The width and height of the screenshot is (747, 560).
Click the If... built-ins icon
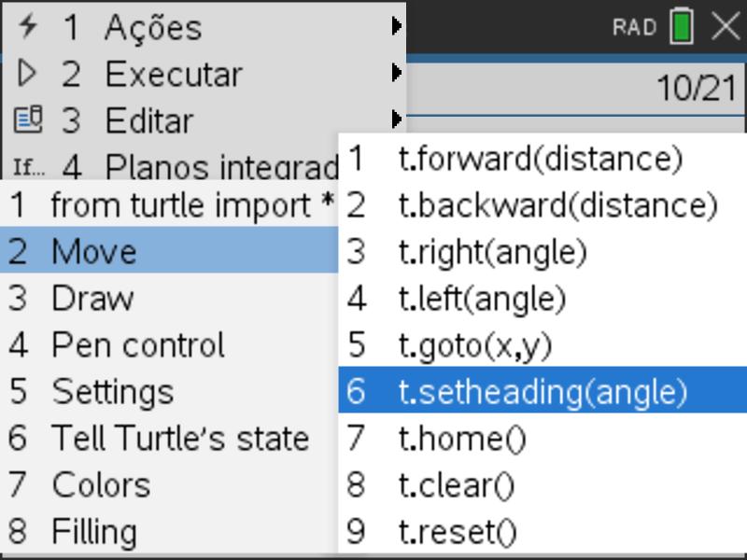(29, 167)
